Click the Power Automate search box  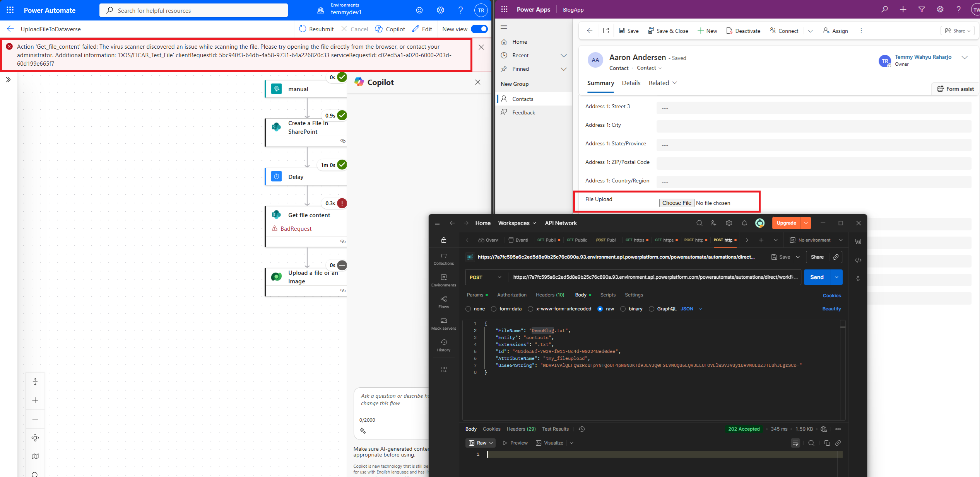[x=193, y=10]
